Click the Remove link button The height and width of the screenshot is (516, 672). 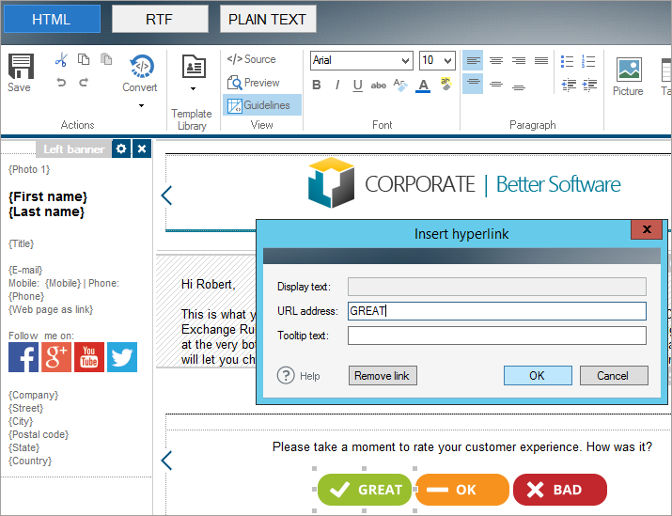[x=383, y=376]
